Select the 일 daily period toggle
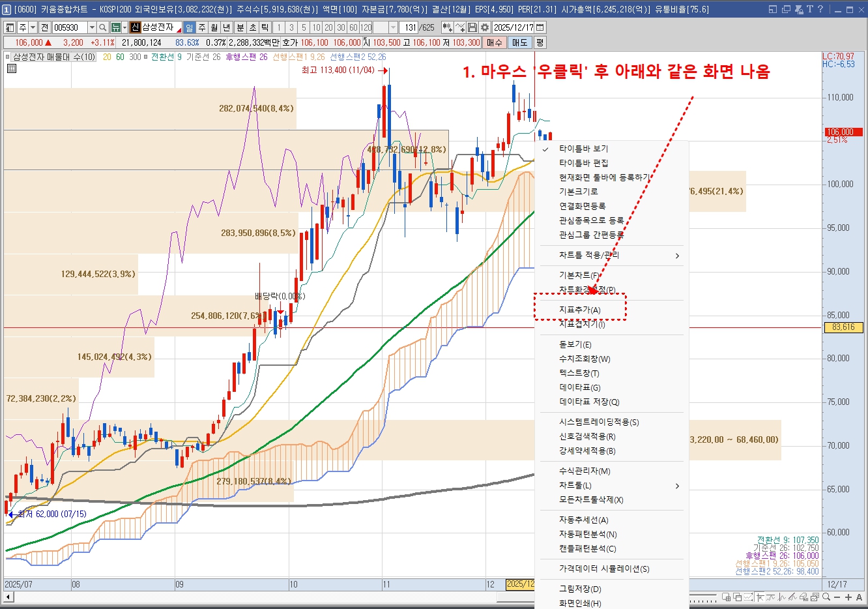Screen dimensions: 868x609 click(189, 27)
